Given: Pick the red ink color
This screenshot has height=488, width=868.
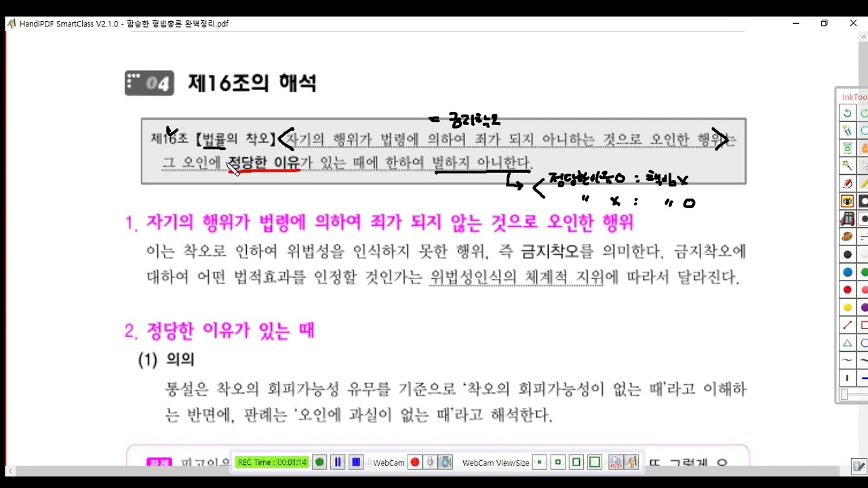Looking at the screenshot, I should [x=847, y=289].
